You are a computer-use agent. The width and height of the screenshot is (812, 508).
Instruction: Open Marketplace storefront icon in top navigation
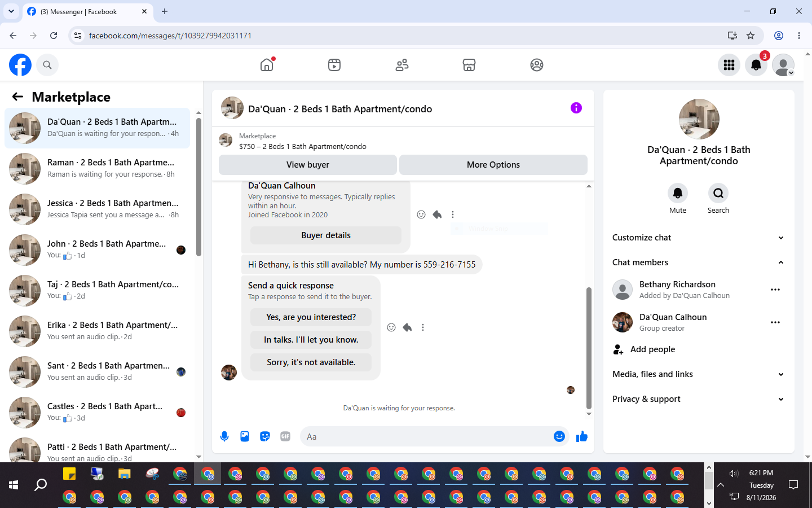pos(469,65)
